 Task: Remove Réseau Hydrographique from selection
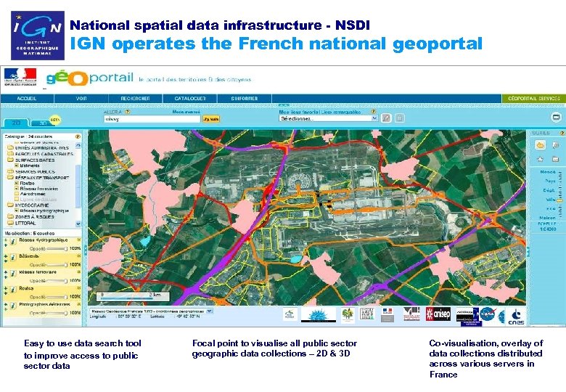click(x=78, y=240)
